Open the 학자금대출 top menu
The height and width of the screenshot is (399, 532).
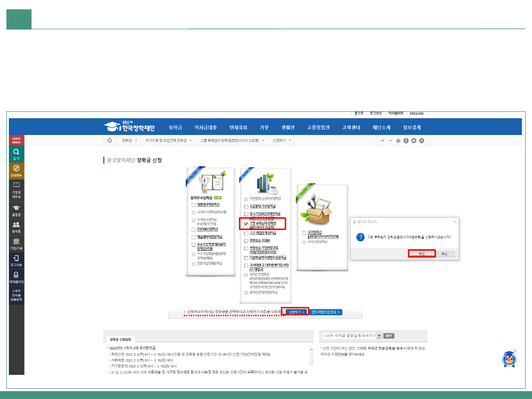[x=205, y=127]
